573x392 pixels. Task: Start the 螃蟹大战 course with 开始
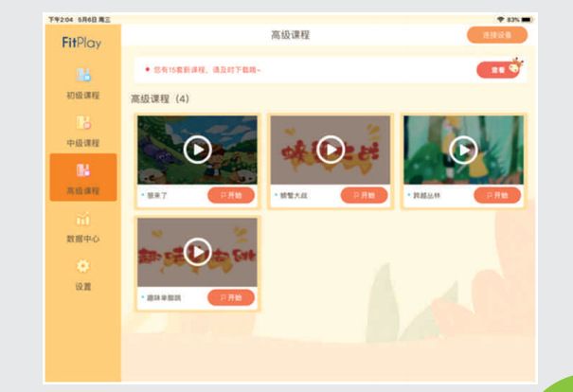pyautogui.click(x=364, y=195)
